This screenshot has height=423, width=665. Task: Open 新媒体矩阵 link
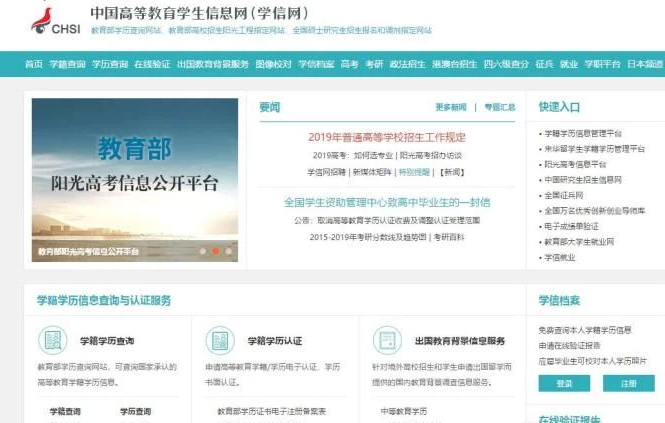click(372, 172)
